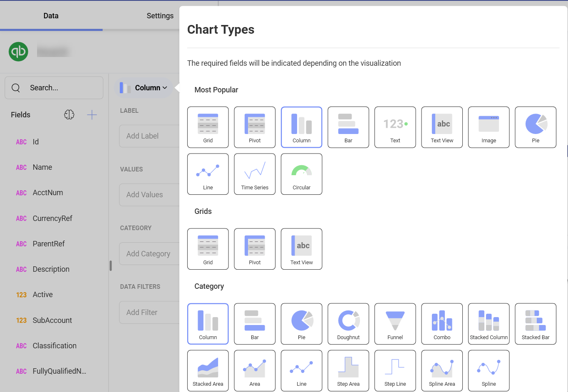Select the Circular gauge chart type
Image resolution: width=568 pixels, height=392 pixels.
302,174
